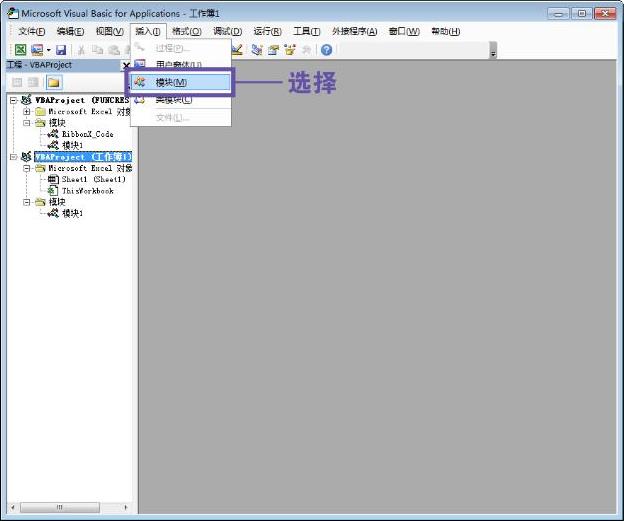Open the 窗口(W) menu
624x521 pixels.
(404, 31)
